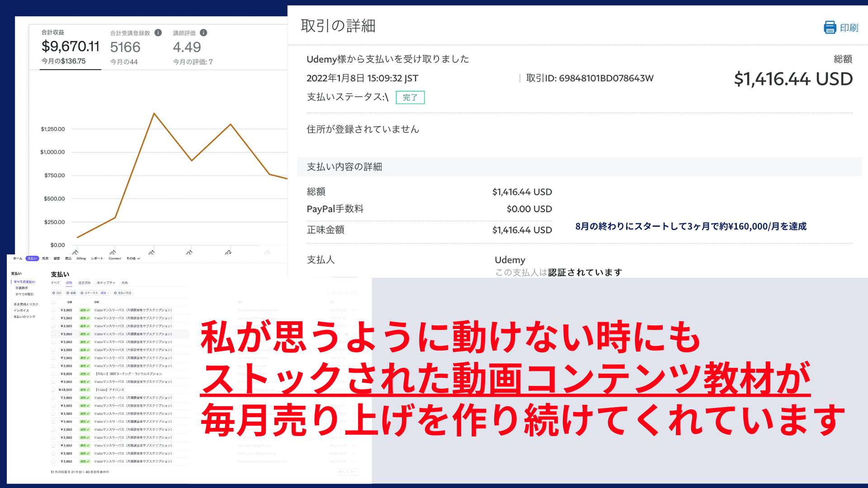This screenshot has height=488, width=868.
Task: Click 成功 badge in ¥9,900 row
Action: [x=85, y=374]
